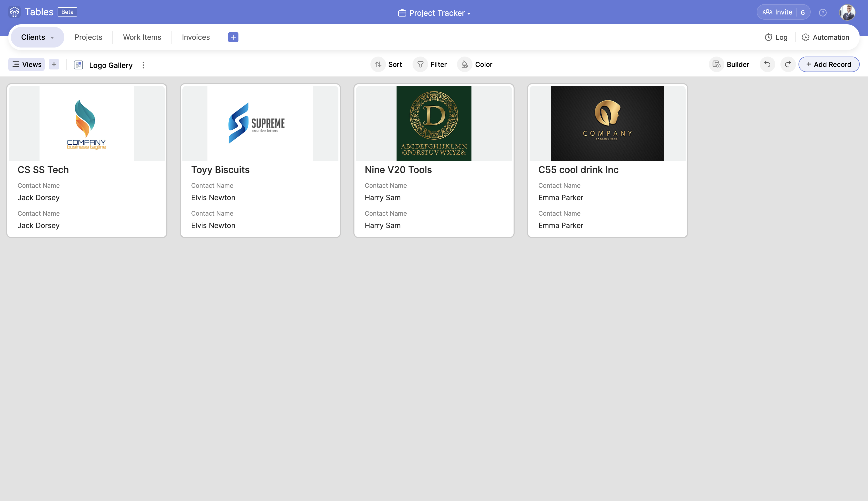Click the clock icon beside Log
868x501 pixels.
coord(768,37)
